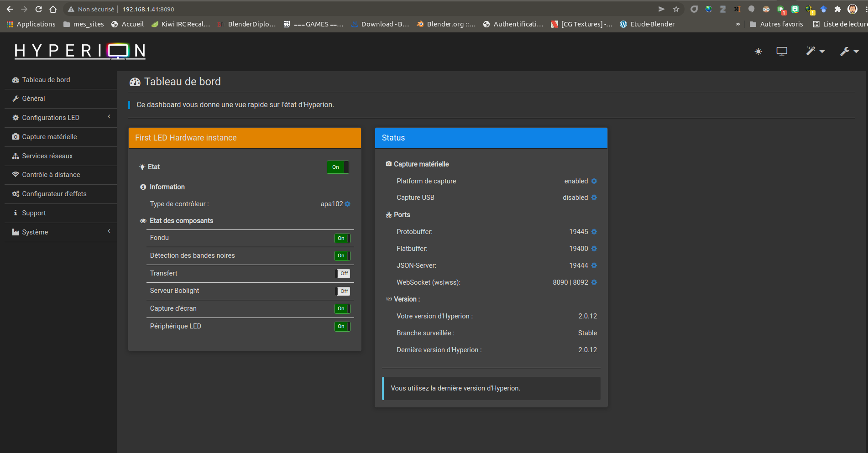This screenshot has width=868, height=453.
Task: Click gear beside Platform de capture
Action: tap(594, 181)
